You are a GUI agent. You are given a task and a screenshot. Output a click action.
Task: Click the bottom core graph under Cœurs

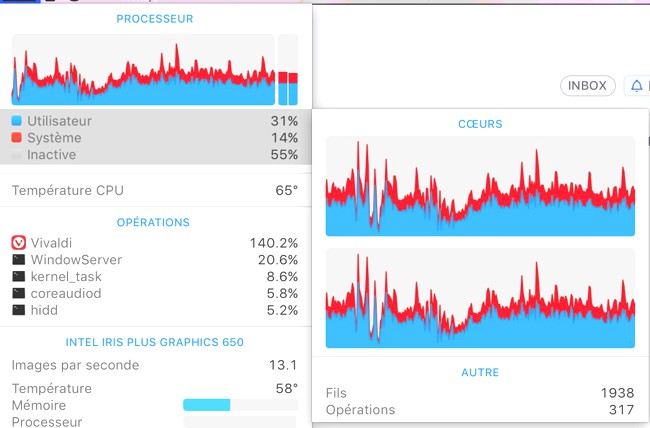point(481,298)
